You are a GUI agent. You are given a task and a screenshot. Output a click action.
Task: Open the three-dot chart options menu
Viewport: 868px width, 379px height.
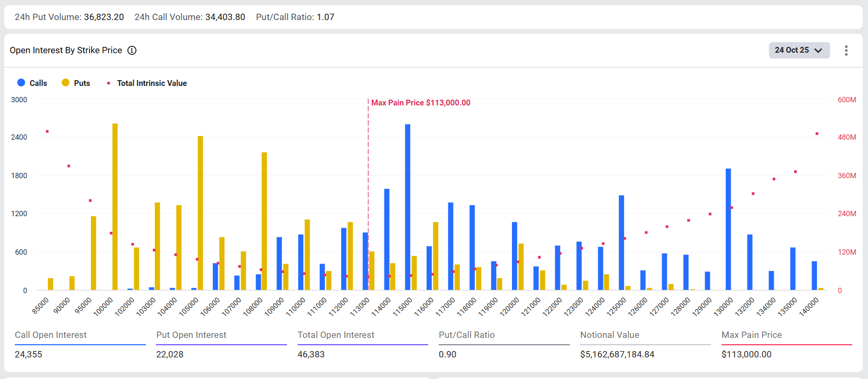[x=846, y=51]
